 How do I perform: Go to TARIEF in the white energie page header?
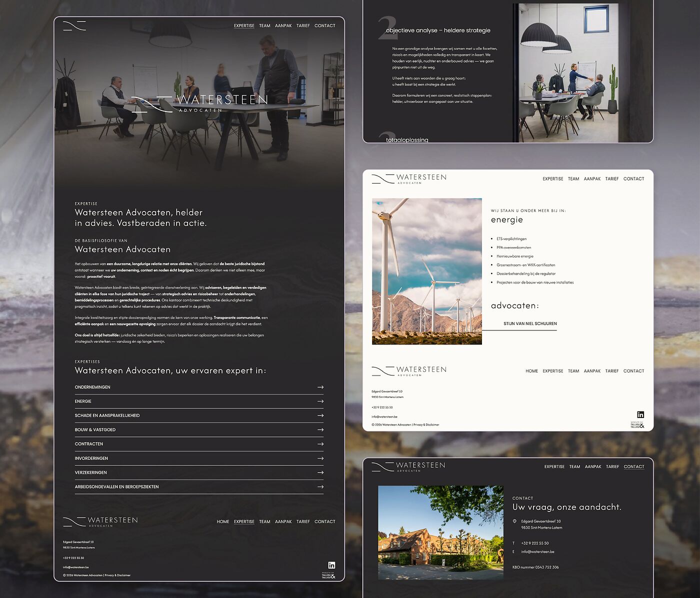click(612, 178)
